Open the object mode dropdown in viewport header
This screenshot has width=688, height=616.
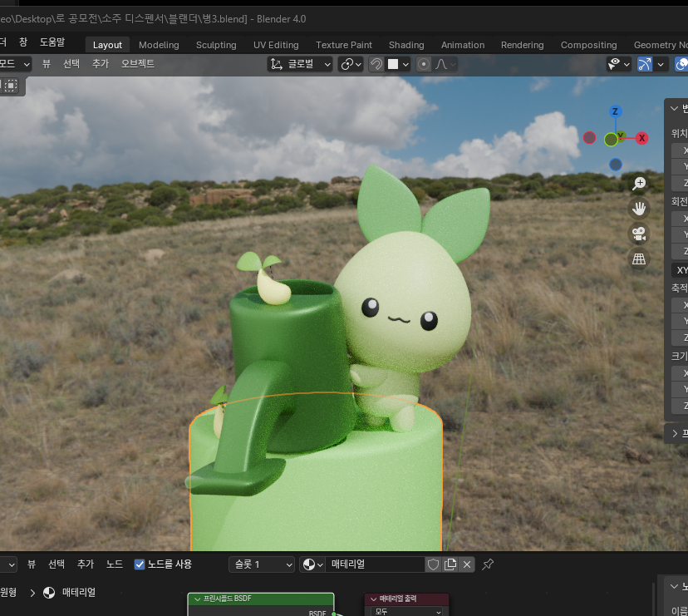(14, 64)
